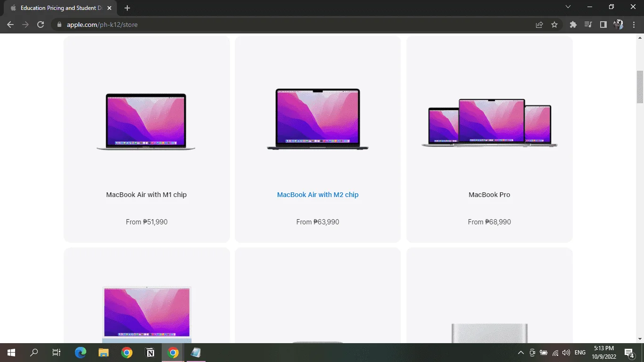Screen dimensions: 644x362
Task: Open Task View on the taskbar
Action: [56, 353]
